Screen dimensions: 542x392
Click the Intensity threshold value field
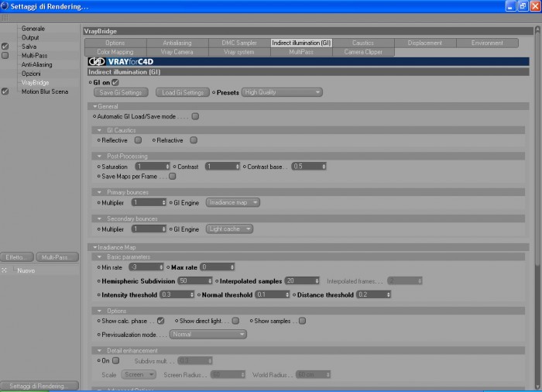(x=177, y=295)
